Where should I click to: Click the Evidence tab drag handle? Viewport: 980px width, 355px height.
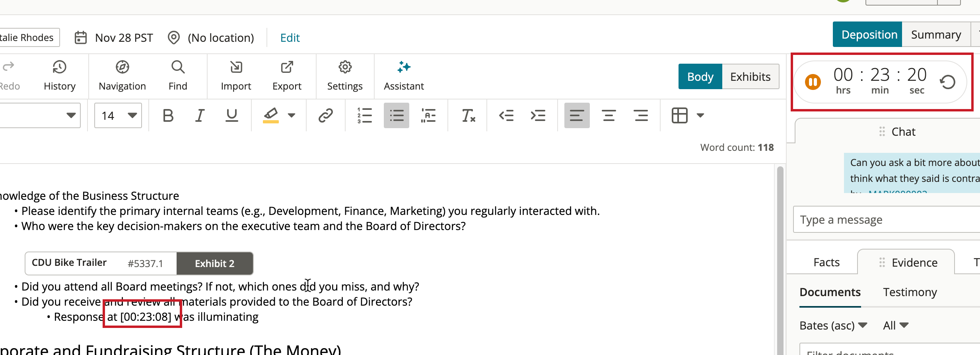point(882,263)
